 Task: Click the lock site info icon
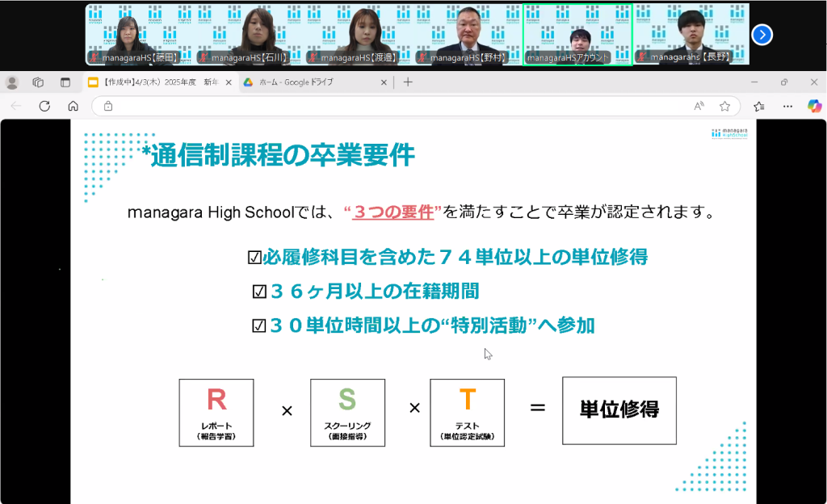click(108, 106)
